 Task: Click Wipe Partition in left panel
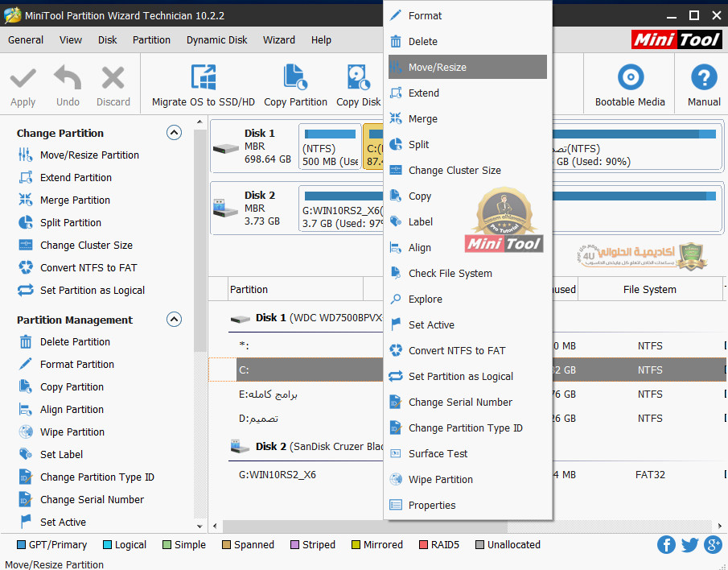[72, 432]
